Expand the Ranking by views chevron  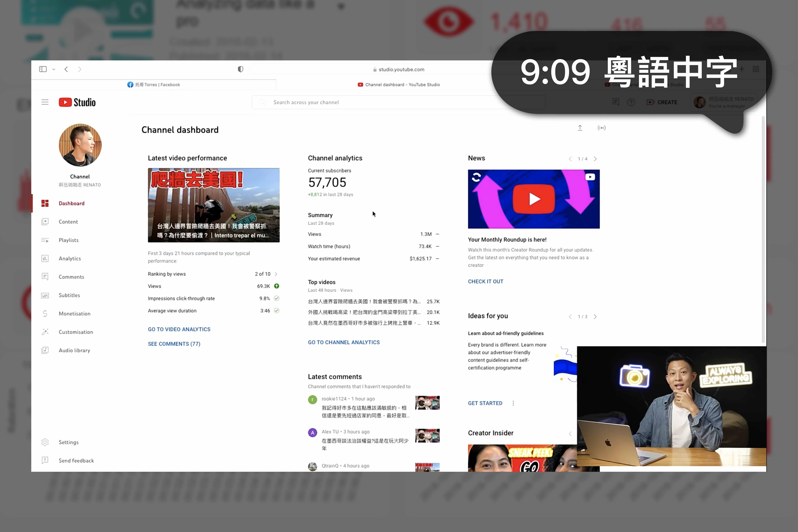tap(276, 274)
